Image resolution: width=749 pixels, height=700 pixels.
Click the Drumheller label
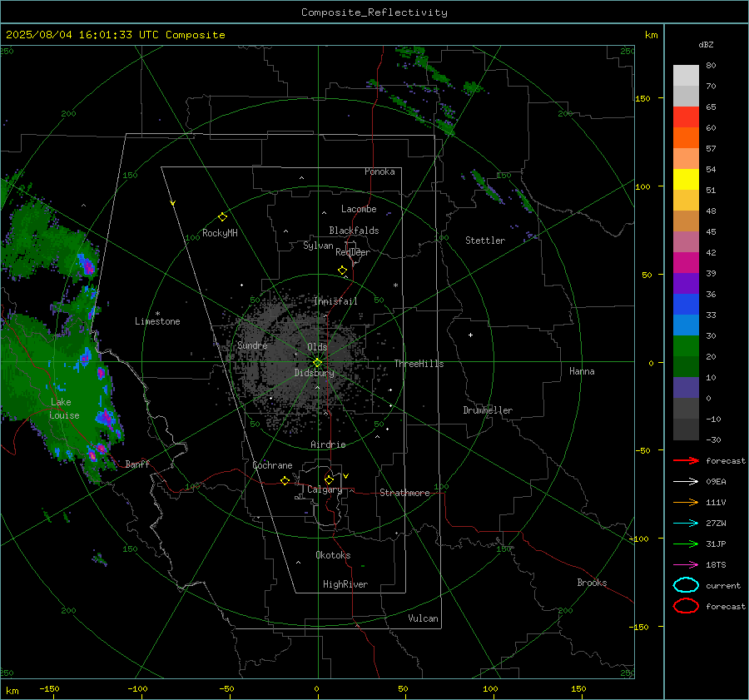(488, 410)
